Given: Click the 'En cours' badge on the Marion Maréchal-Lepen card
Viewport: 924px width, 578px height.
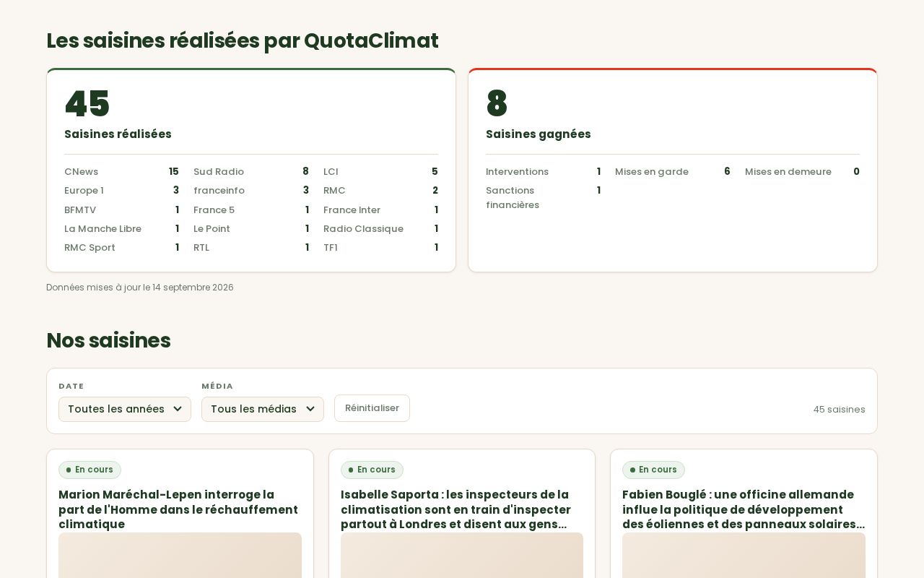Looking at the screenshot, I should (x=90, y=470).
